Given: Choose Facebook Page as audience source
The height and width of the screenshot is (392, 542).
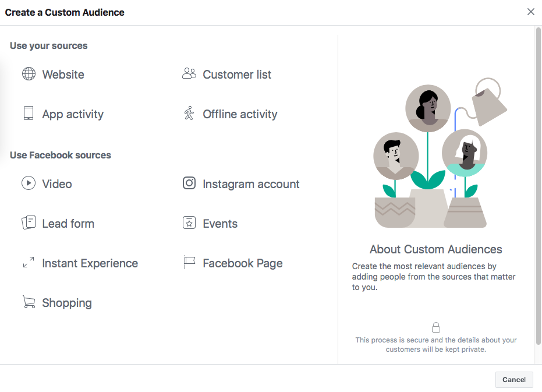Looking at the screenshot, I should (x=243, y=263).
